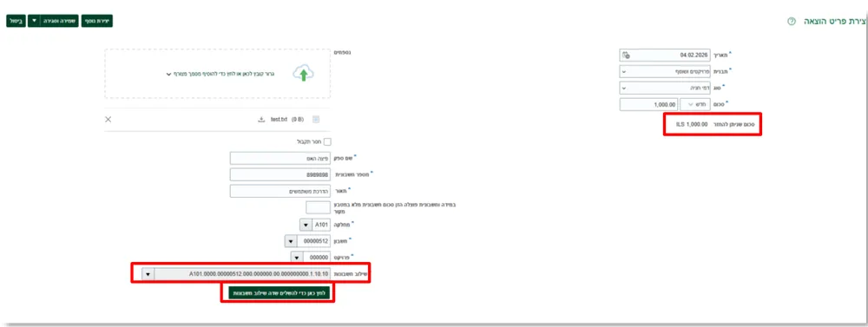868x327 pixels.
Task: Open the account 00000512 dropdown arrow
Action: point(290,241)
